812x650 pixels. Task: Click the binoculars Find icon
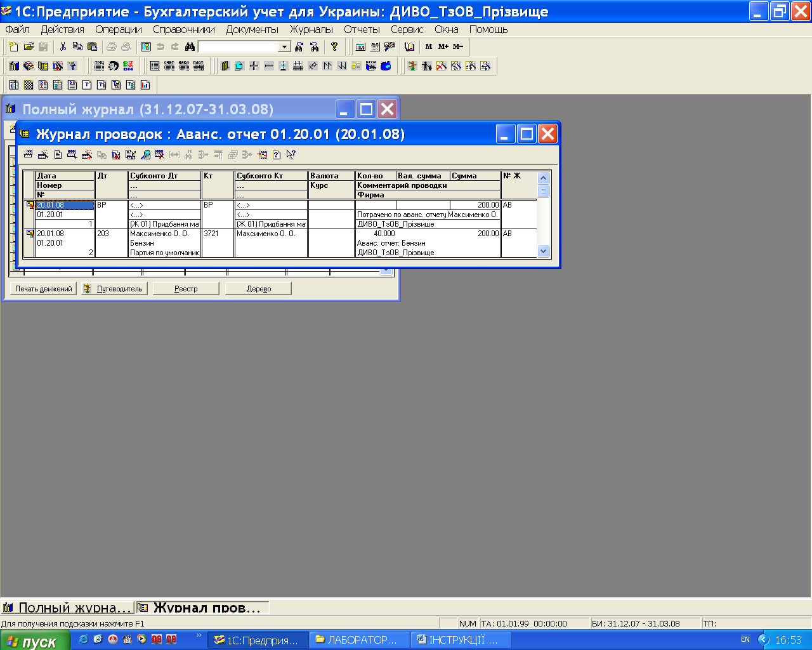[x=190, y=46]
